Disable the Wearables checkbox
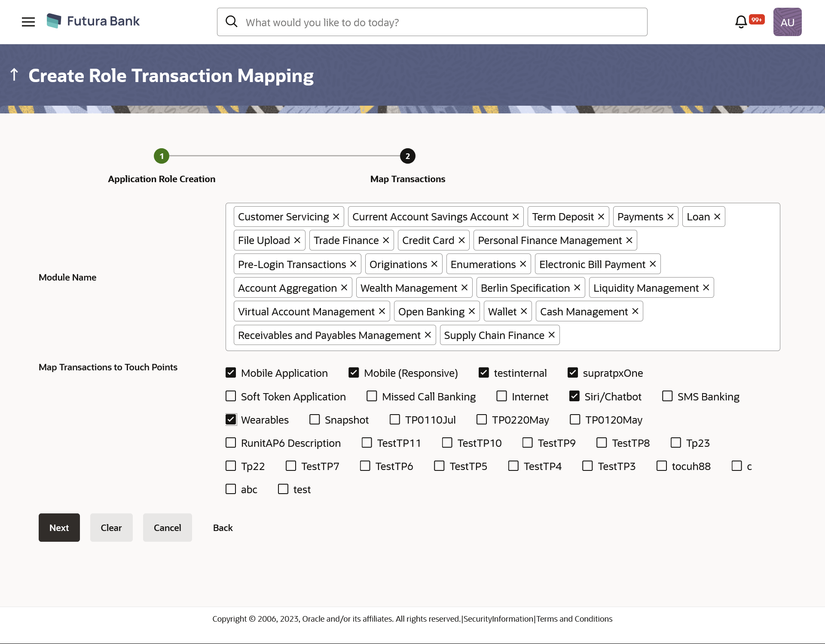Screen dimensions: 825x644 tap(231, 420)
